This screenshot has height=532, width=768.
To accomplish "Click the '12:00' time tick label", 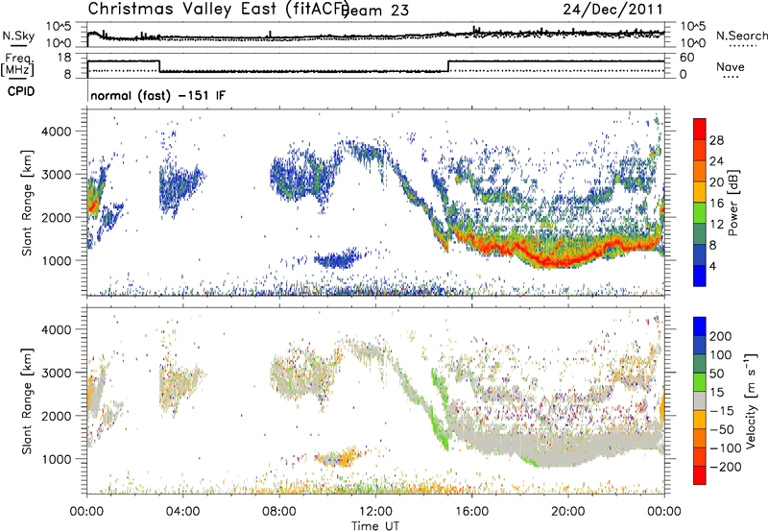I will [x=375, y=512].
